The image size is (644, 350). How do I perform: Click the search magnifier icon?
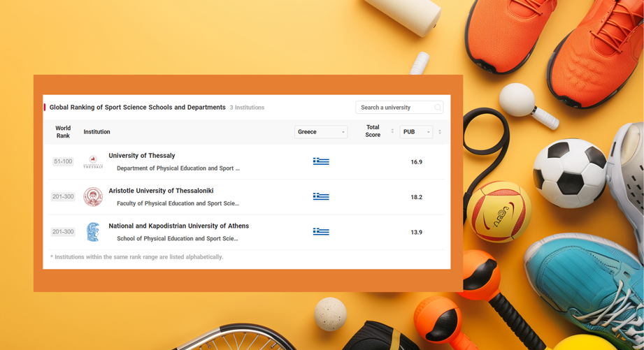(x=437, y=108)
